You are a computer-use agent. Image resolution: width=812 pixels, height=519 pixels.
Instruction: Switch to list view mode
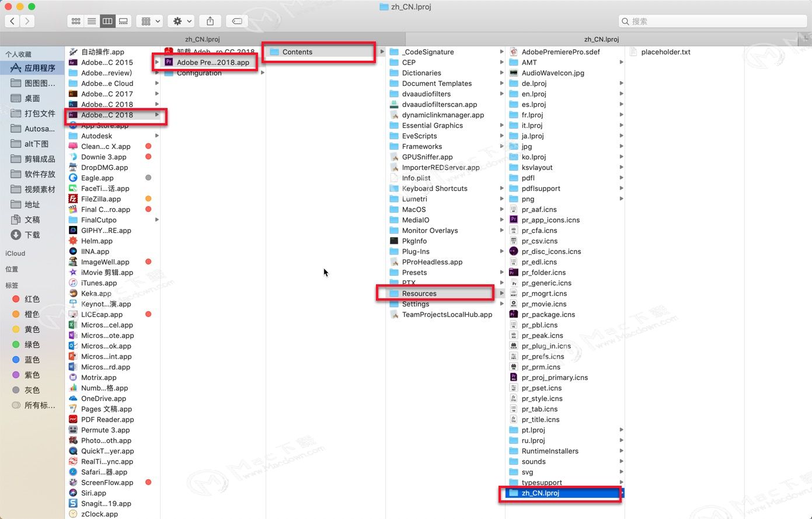tap(92, 21)
